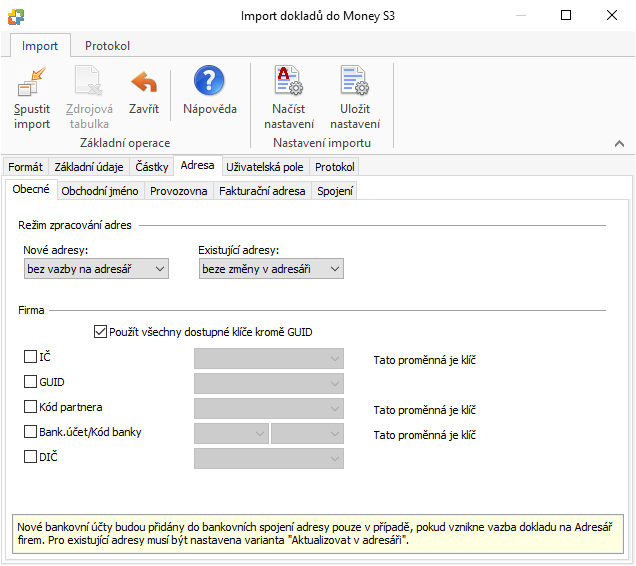
Task: Click 'Tato proměnná je klíč' beside Bank.účet
Action: point(424,435)
